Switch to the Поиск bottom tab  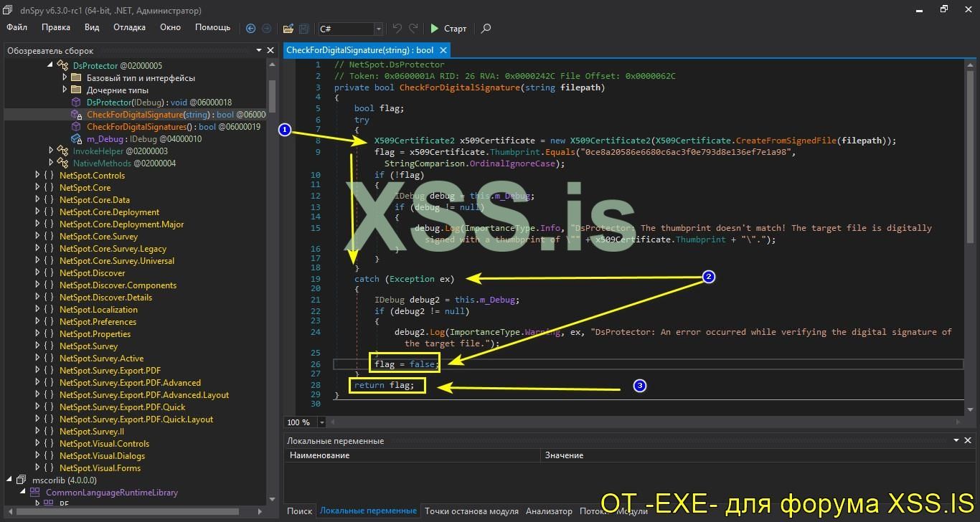pos(300,511)
